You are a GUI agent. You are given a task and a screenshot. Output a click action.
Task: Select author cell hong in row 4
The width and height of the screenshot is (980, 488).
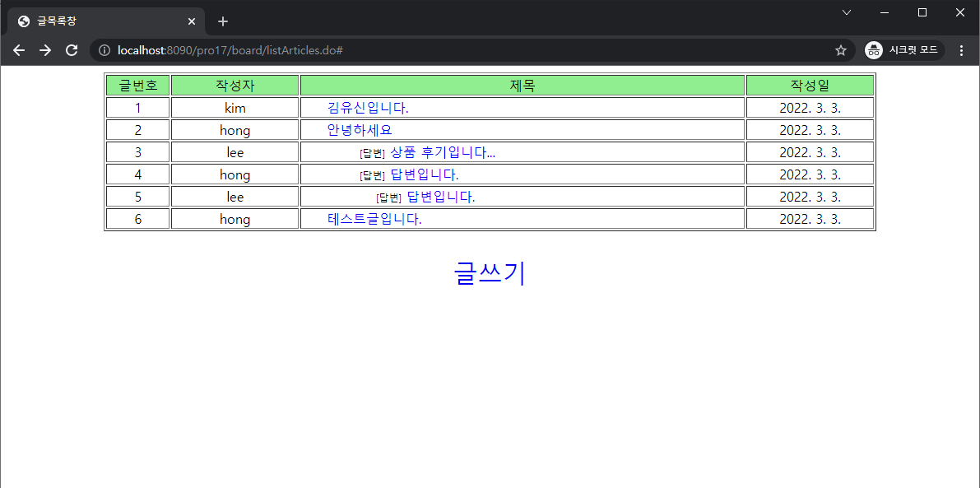[x=235, y=175]
